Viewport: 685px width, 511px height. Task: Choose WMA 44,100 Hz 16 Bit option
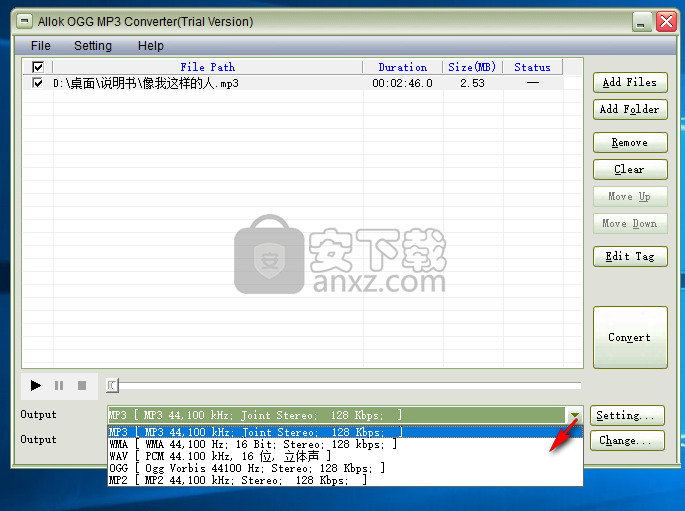[x=345, y=444]
